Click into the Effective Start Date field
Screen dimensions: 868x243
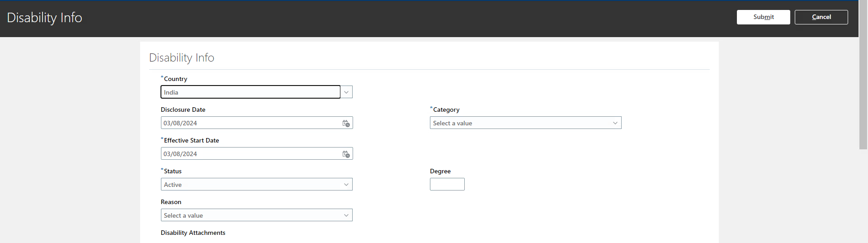[x=251, y=154]
